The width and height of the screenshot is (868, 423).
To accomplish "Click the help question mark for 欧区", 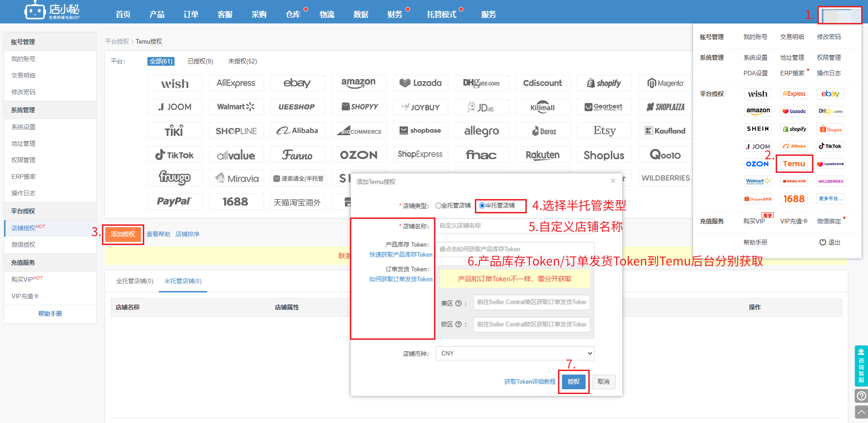I will [x=458, y=324].
